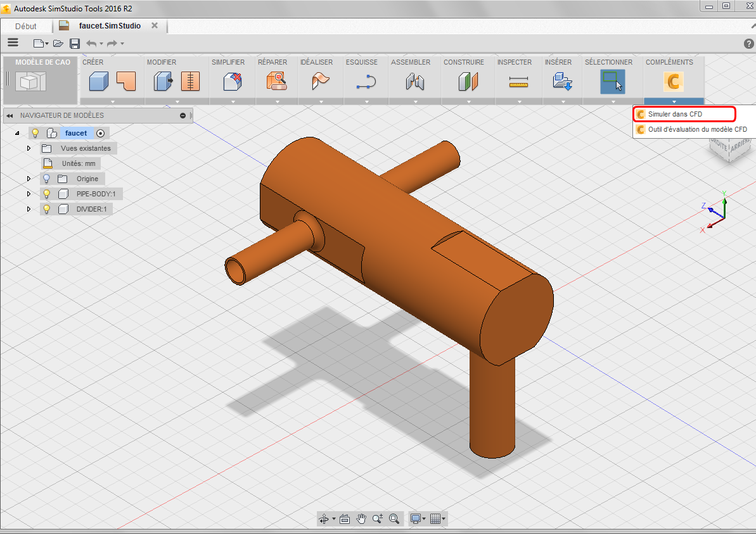Open the Modifier panel dropdown arrow
The width and height of the screenshot is (756, 534).
tap(177, 102)
